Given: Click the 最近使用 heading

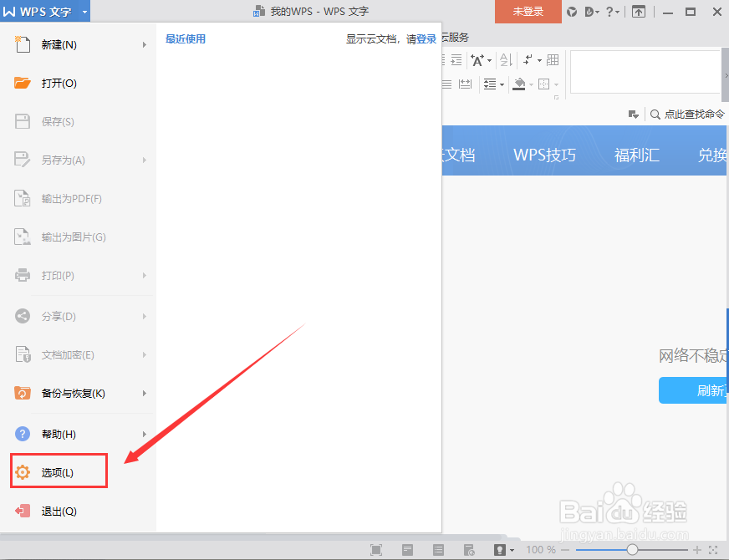Looking at the screenshot, I should tap(186, 39).
